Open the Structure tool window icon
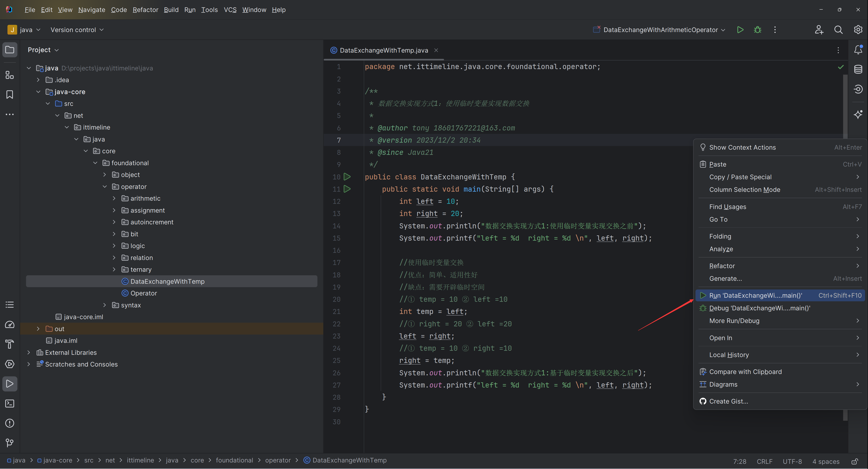 point(10,75)
